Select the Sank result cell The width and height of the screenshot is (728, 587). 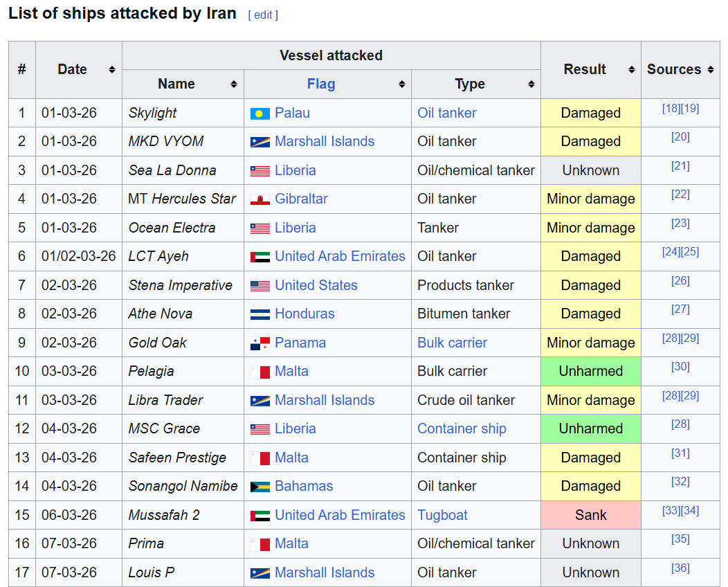(590, 515)
